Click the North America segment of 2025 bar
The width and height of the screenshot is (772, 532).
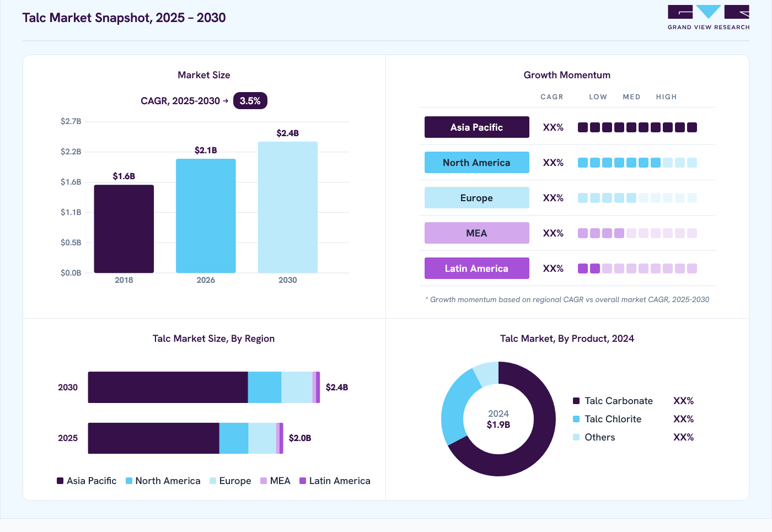click(234, 438)
